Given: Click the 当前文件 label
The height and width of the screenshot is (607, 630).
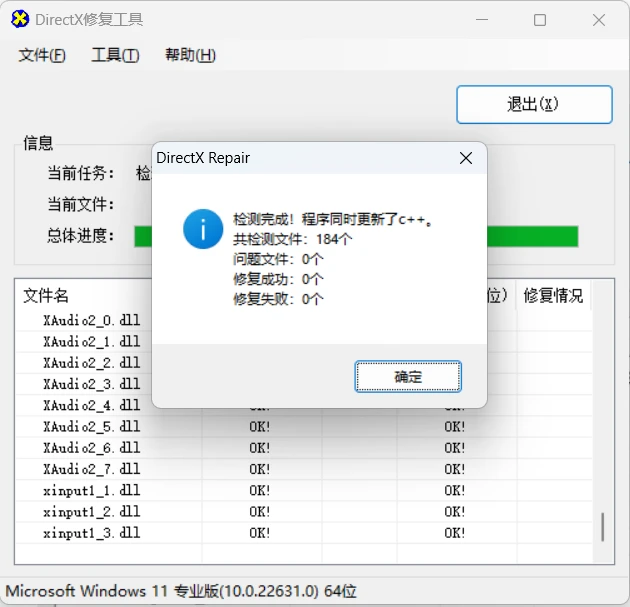Looking at the screenshot, I should [81, 204].
